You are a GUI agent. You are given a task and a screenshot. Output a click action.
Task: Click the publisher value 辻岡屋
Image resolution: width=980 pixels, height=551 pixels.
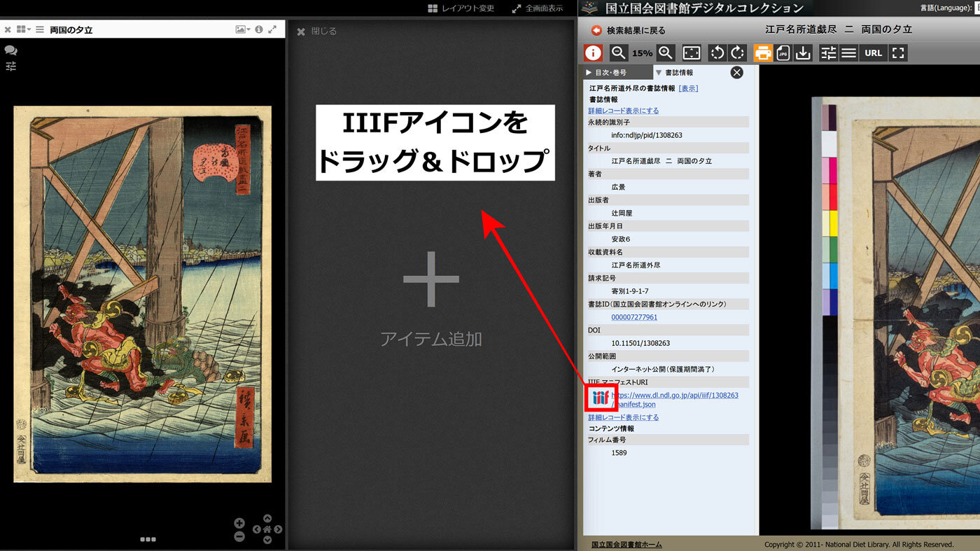point(622,213)
